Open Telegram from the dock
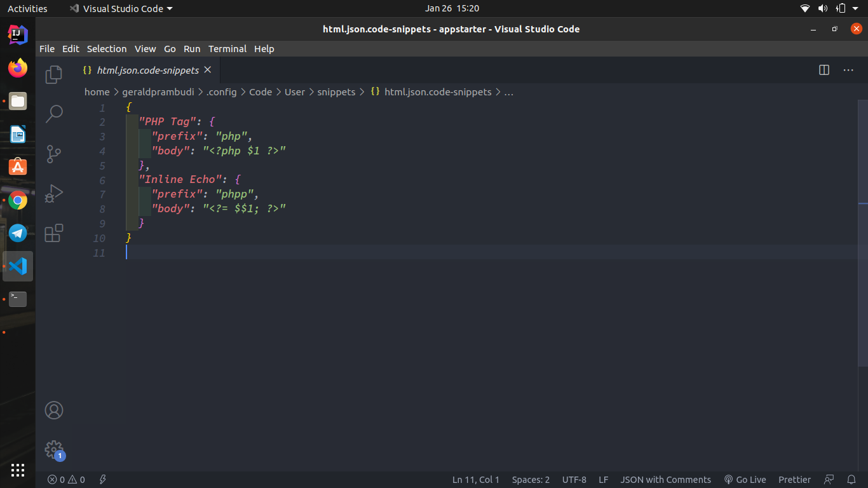 click(18, 233)
